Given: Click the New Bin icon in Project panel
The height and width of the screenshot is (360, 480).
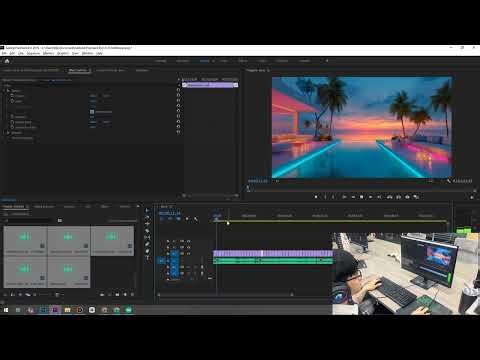Looking at the screenshot, I should point(117,295).
